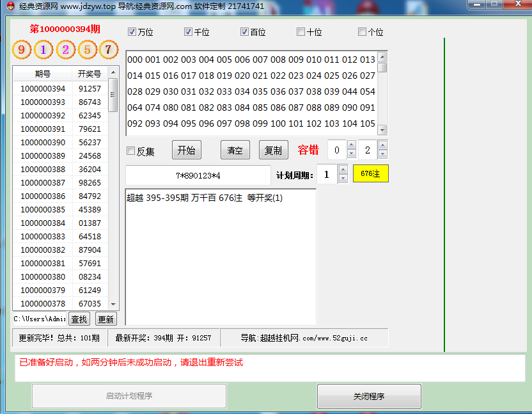Enable the 十位 checkbox

coord(301,32)
